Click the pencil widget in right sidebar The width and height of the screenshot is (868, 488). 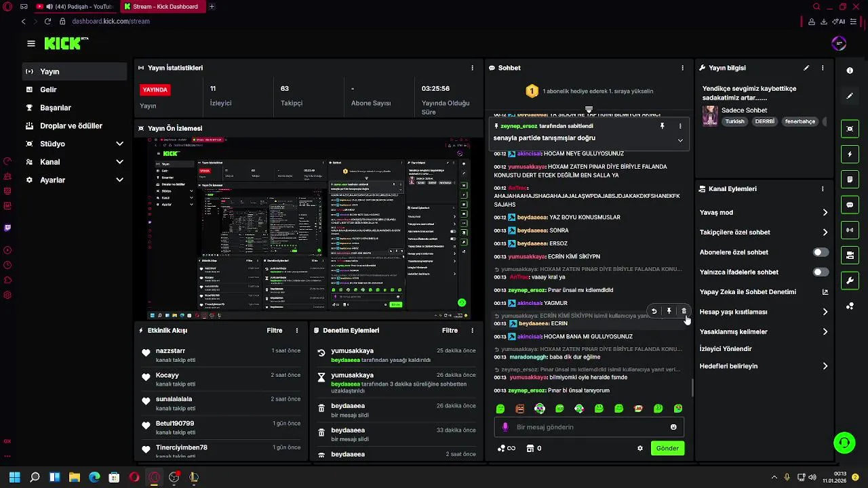[850, 96]
